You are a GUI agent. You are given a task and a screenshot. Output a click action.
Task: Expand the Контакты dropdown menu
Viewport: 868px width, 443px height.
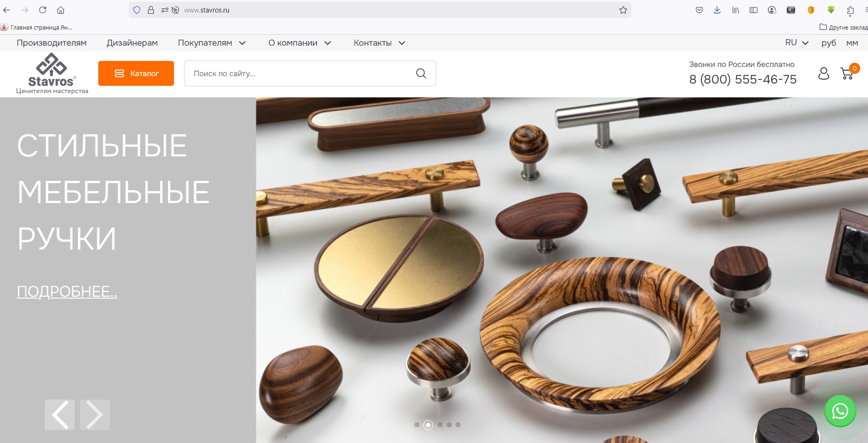379,43
